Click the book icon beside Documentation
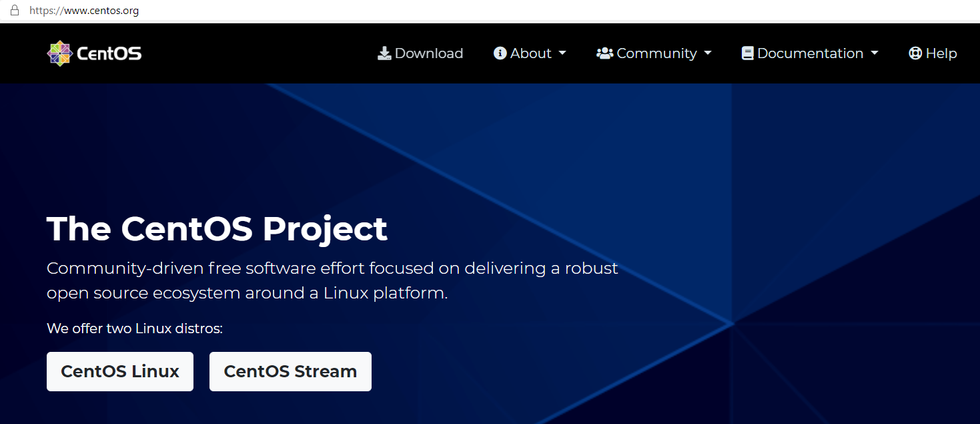This screenshot has height=424, width=980. 747,53
